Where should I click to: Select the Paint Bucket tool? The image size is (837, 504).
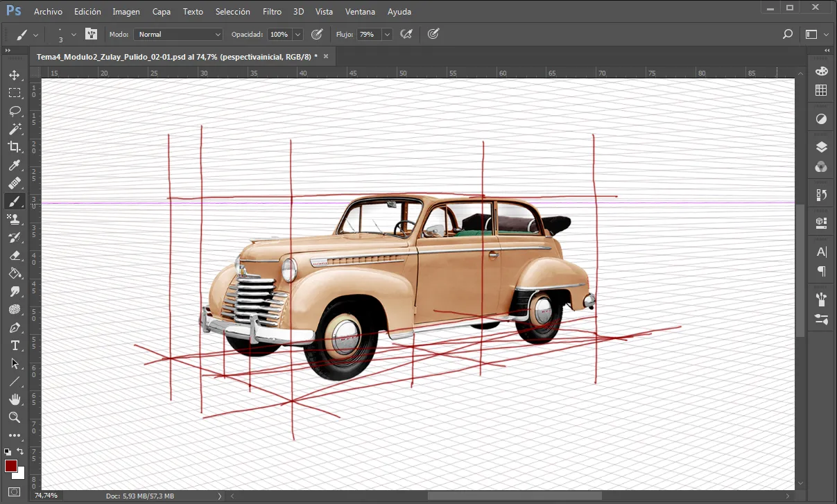[x=15, y=273]
